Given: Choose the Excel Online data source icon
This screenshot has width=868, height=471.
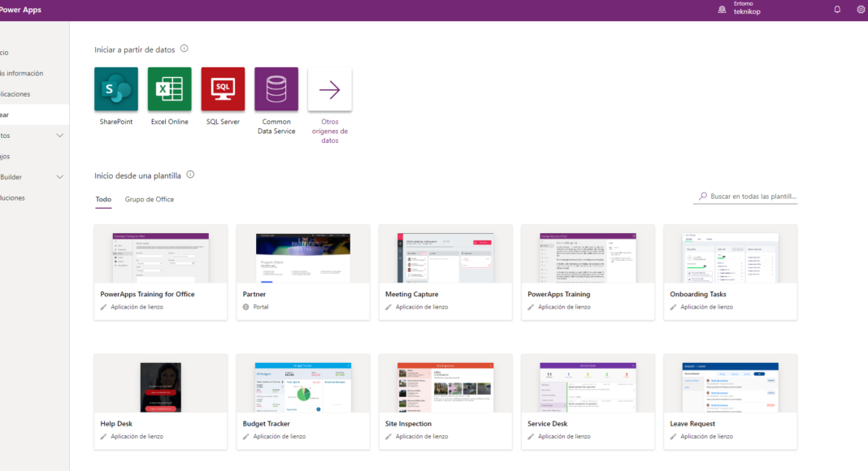Looking at the screenshot, I should (169, 89).
